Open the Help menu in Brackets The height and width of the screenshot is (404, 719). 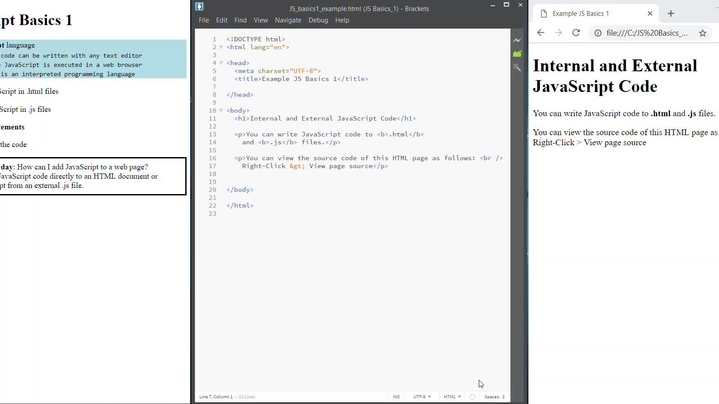click(342, 20)
